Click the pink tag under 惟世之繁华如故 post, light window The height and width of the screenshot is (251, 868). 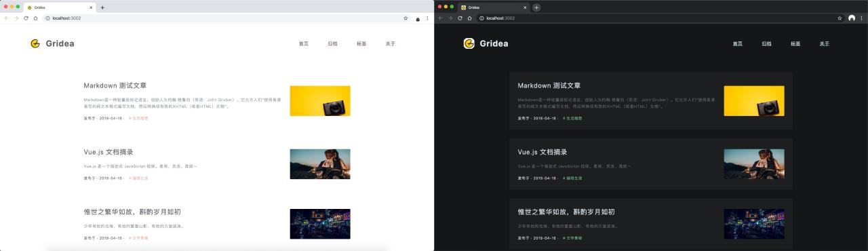(138, 238)
